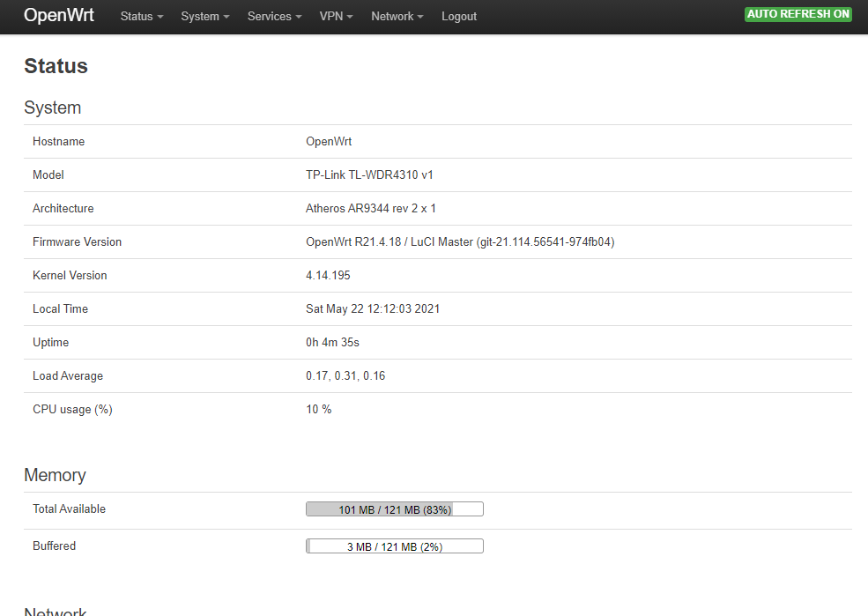Expand the Network menu in navbar
Image resolution: width=868 pixels, height=616 pixels.
click(x=397, y=17)
